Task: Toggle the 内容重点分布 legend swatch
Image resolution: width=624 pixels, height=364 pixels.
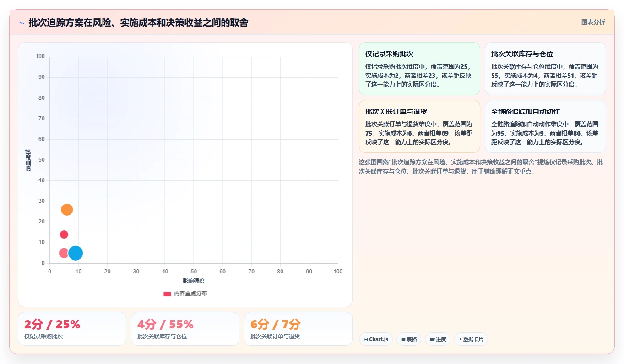Action: [167, 293]
